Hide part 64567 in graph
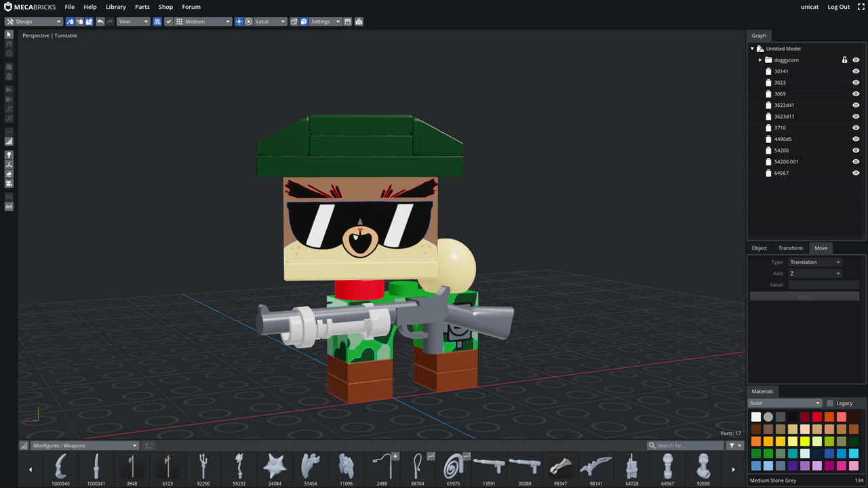 coord(856,173)
